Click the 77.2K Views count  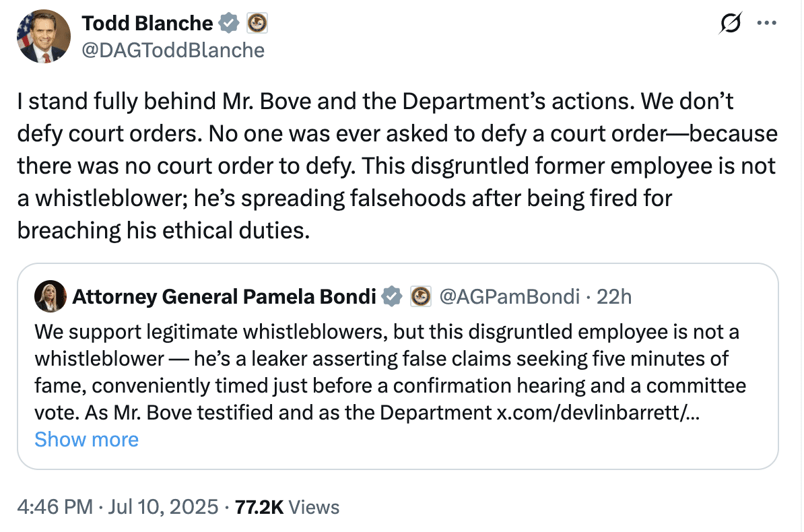click(x=287, y=507)
